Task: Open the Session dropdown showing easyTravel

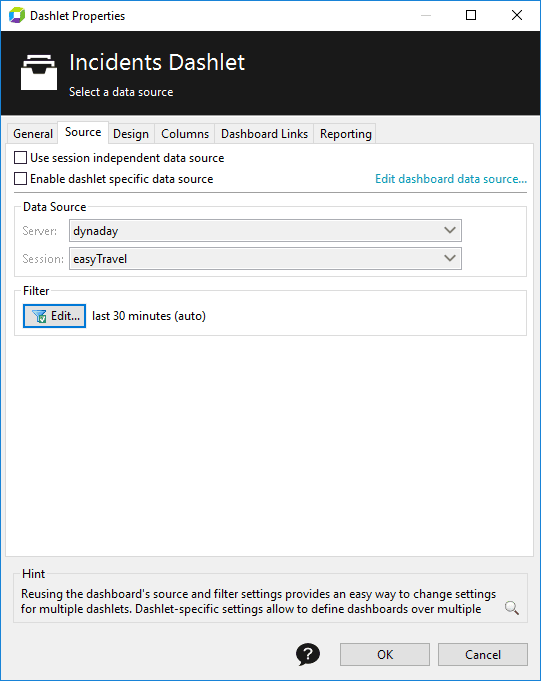Action: point(265,259)
